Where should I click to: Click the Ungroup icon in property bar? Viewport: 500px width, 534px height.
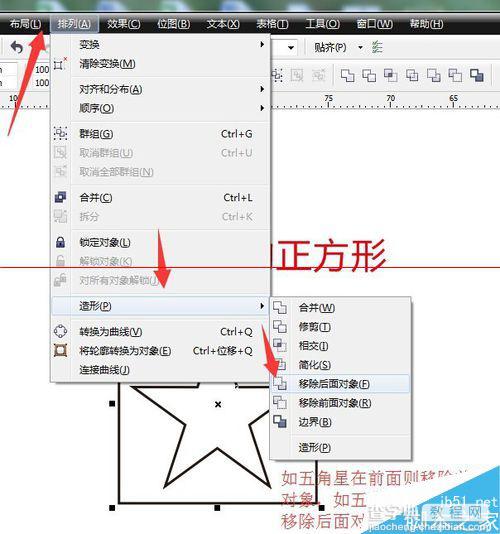point(297,75)
